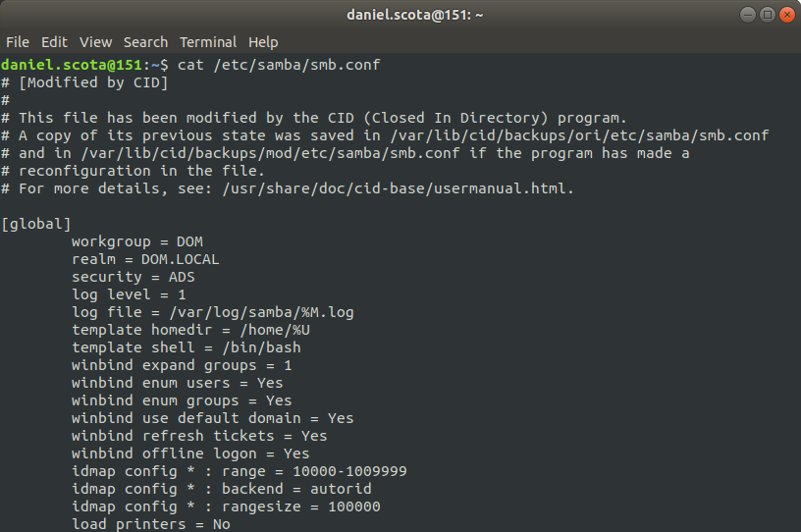801x532 pixels.
Task: Open the File menu
Action: click(x=17, y=42)
